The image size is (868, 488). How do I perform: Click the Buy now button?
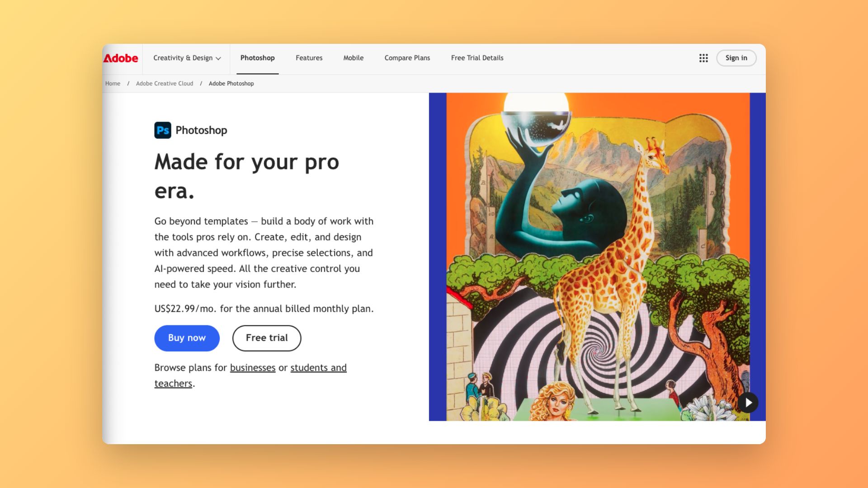tap(187, 338)
